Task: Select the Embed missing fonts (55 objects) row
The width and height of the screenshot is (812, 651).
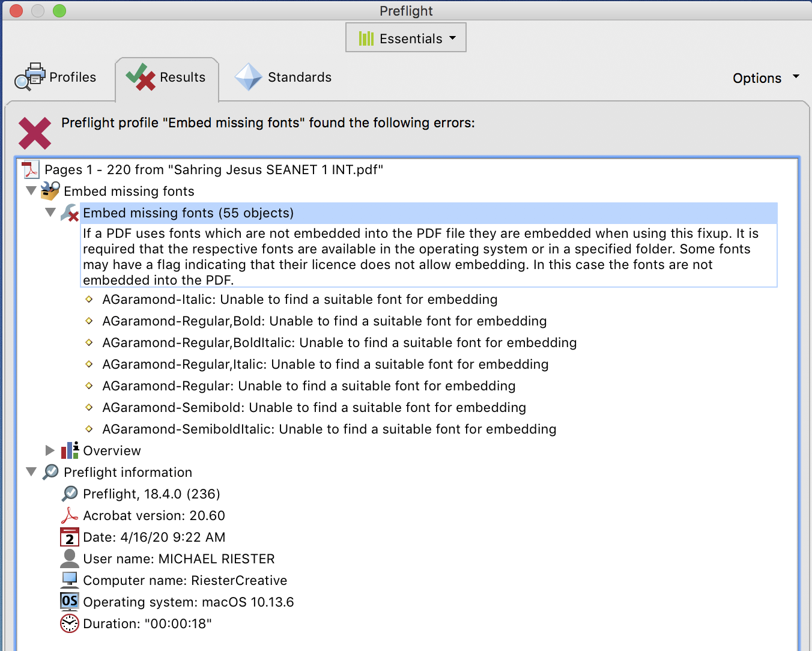Action: coord(430,213)
